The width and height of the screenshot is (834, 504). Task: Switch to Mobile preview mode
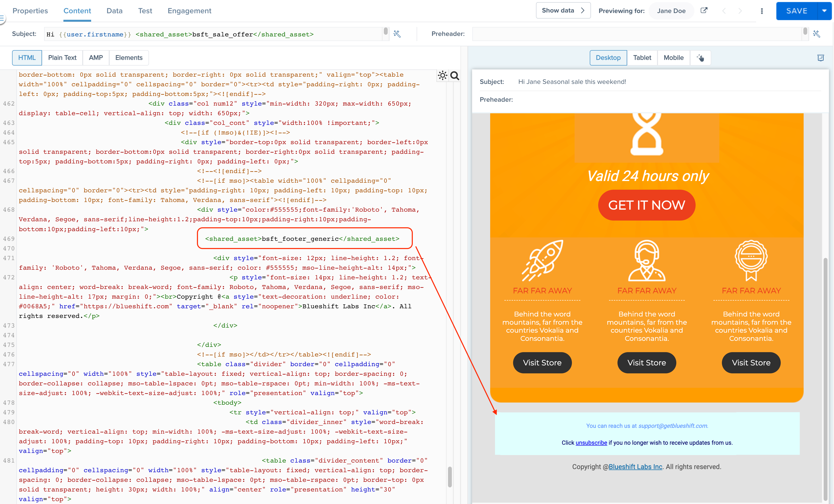(x=674, y=58)
